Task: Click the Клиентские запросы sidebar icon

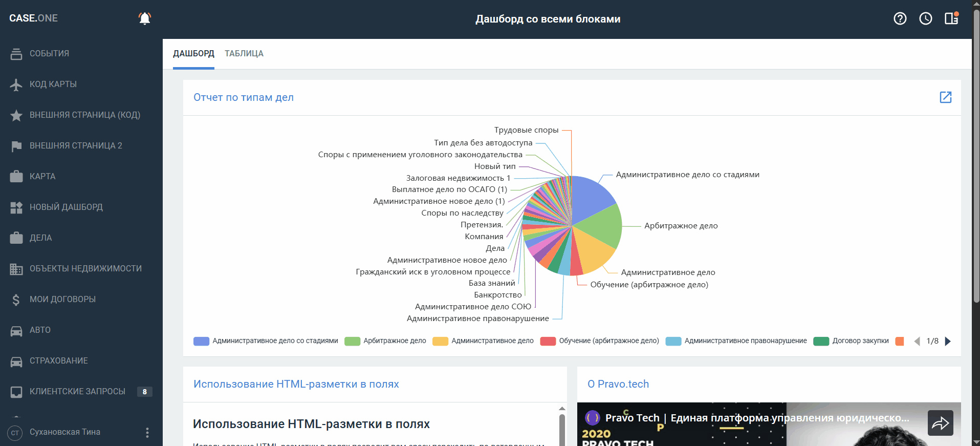Action: [x=16, y=392]
